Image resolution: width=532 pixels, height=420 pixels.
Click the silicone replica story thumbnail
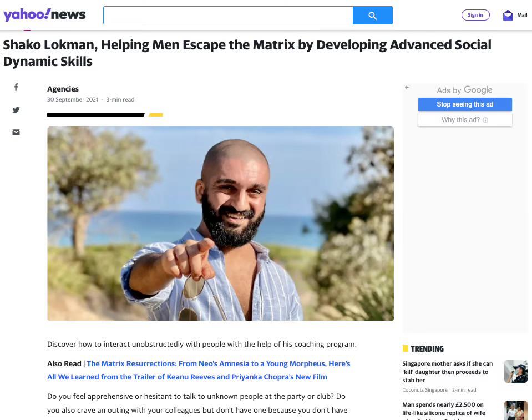pyautogui.click(x=516, y=410)
